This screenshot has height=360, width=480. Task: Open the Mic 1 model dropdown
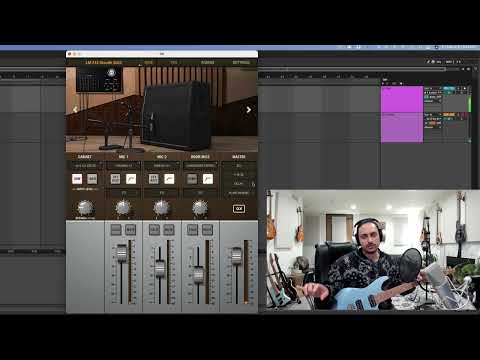click(124, 165)
